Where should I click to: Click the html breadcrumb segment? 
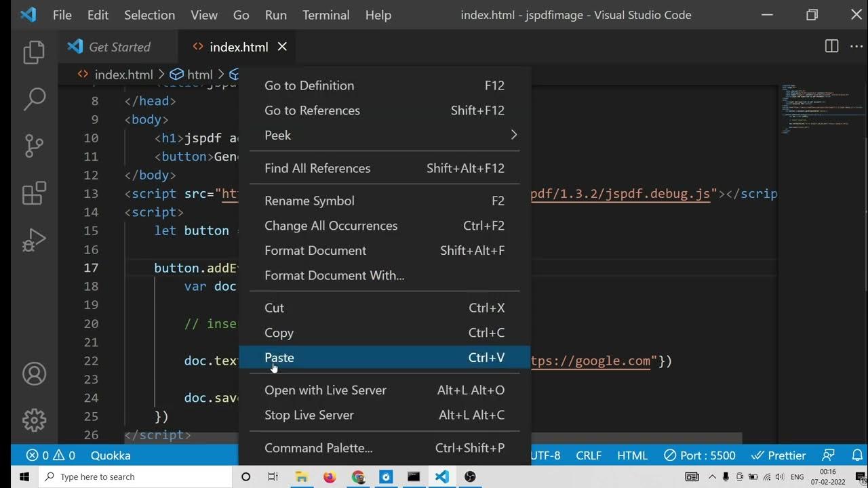coord(199,75)
